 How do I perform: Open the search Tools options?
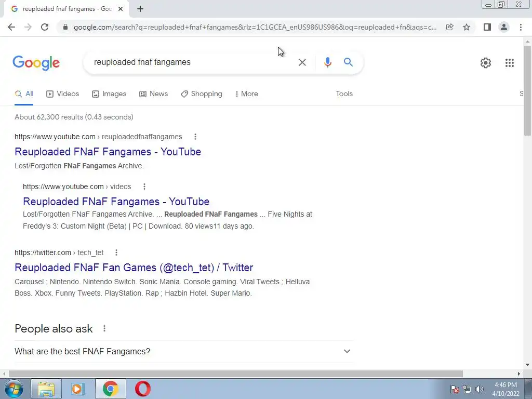click(x=344, y=94)
